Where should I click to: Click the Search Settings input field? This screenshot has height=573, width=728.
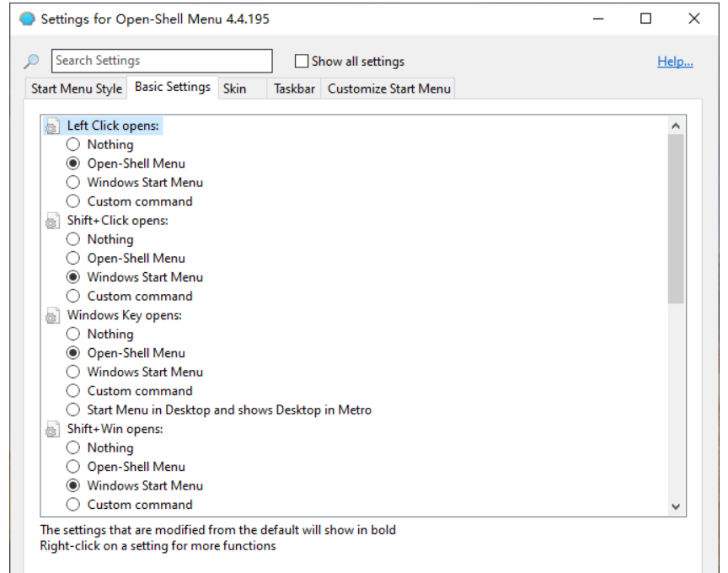click(163, 61)
